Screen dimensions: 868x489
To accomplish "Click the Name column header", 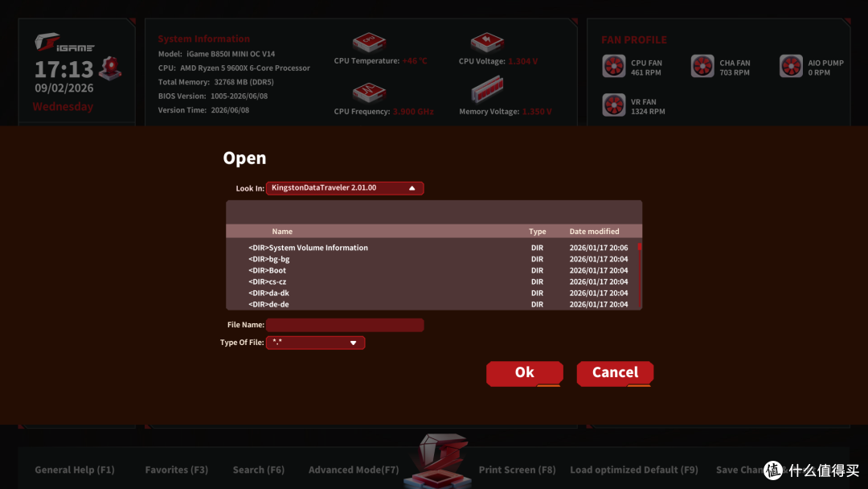I will pyautogui.click(x=282, y=232).
